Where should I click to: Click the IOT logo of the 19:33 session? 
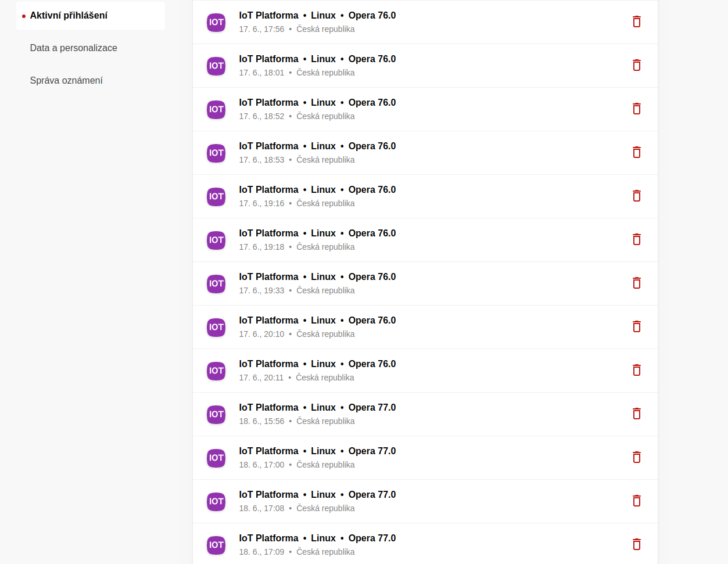[x=216, y=283]
